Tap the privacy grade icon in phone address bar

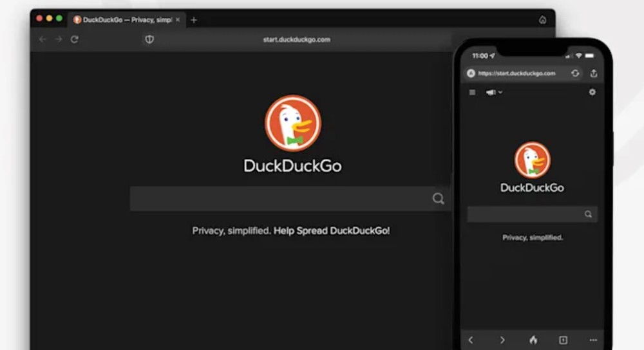point(471,73)
